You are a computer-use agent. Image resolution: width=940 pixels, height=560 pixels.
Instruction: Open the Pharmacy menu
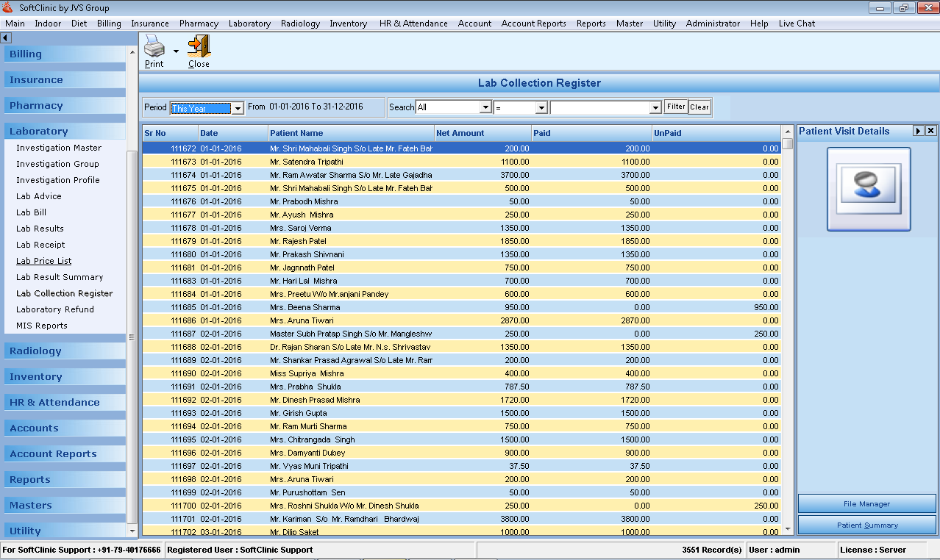coord(199,24)
